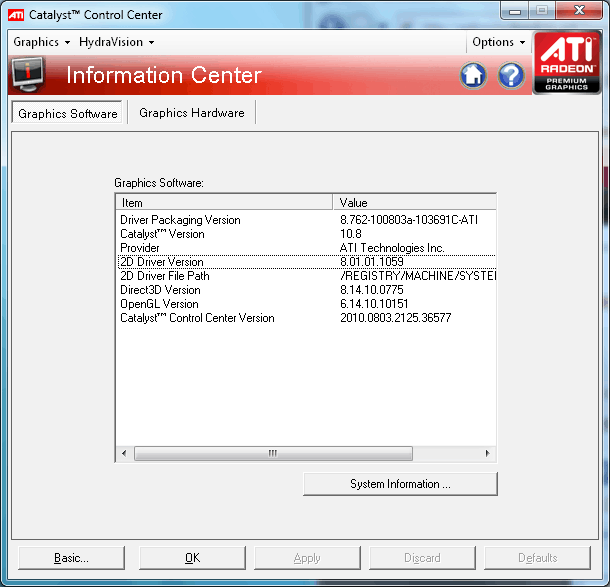Click the Discard button
This screenshot has width=610, height=587.
coord(422,558)
